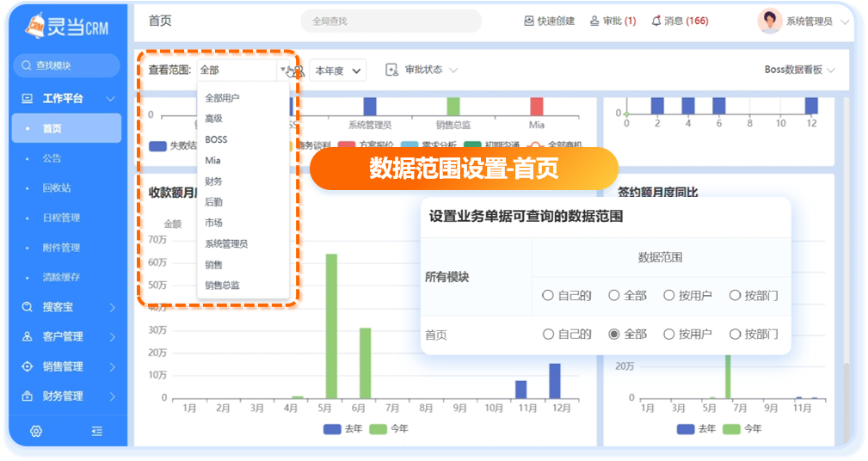
Task: Open 审批 approvals from the top bar
Action: 613,21
